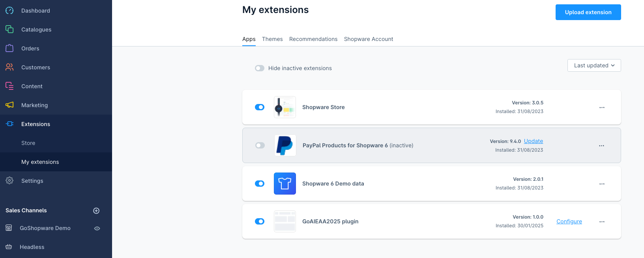Click the Shopware 6 Demo data thumbnail
This screenshot has height=258, width=644.
pos(285,184)
